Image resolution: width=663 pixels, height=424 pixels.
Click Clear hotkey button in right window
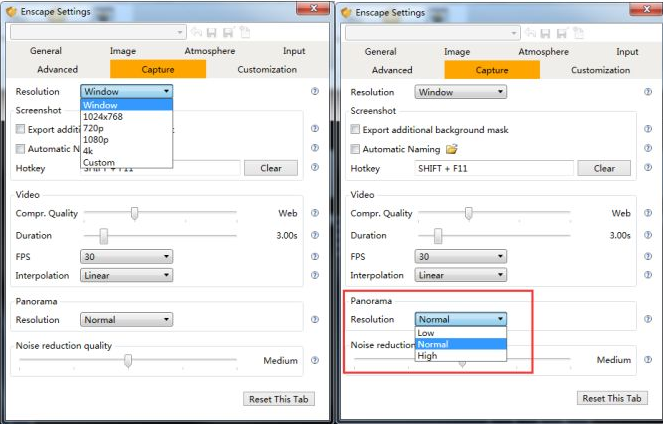(x=604, y=168)
